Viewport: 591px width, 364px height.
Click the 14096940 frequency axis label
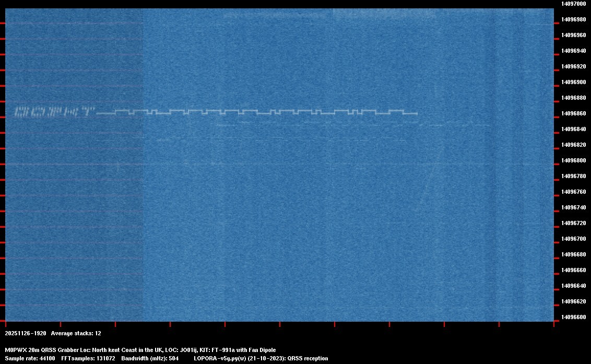[573, 50]
